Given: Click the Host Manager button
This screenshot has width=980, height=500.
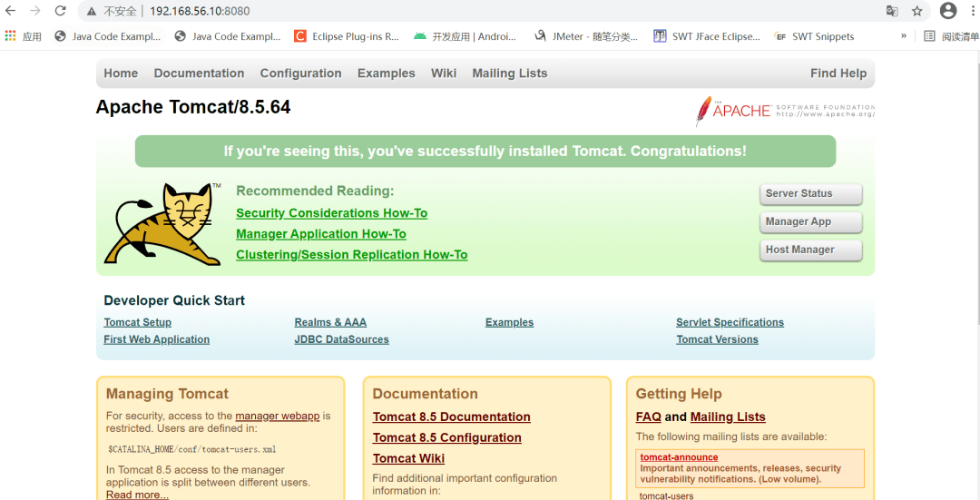Looking at the screenshot, I should 811,250.
